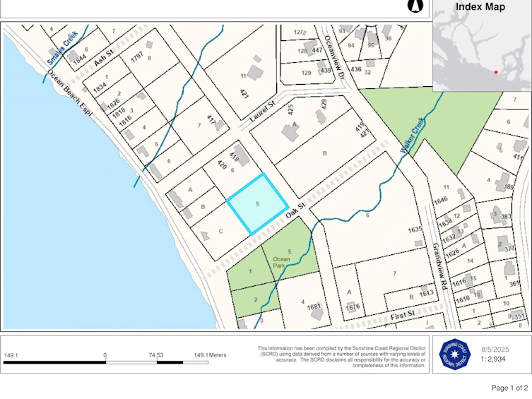Click the red location dot on Index Map
This screenshot has width=532, height=399.
coord(496,72)
